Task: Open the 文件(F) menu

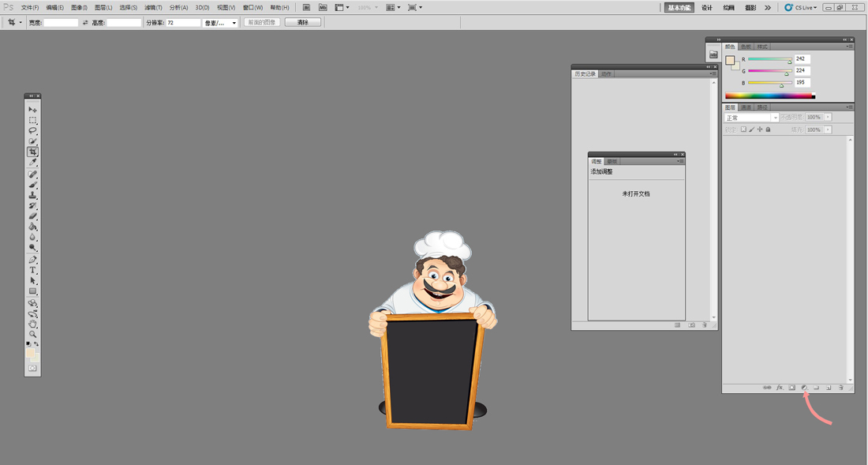Action: (30, 8)
